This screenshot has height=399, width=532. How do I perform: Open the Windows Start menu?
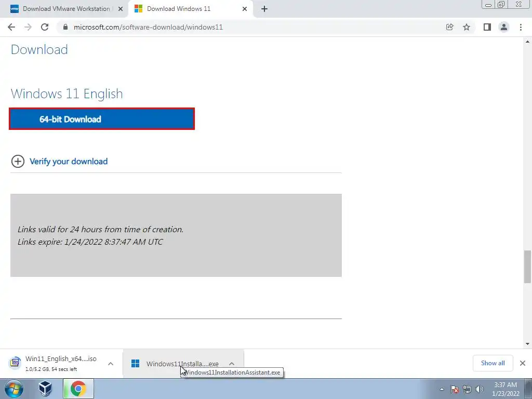click(14, 389)
